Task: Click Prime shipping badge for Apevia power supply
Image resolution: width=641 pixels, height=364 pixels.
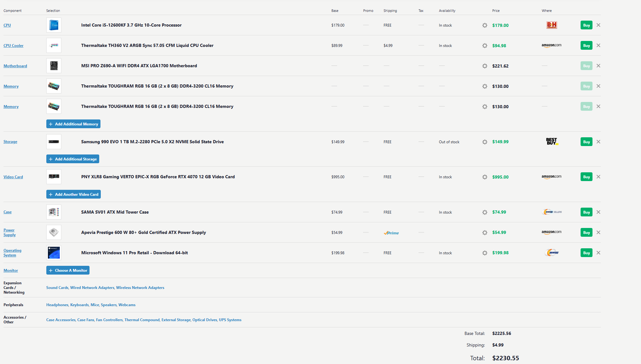Action: 391,233
